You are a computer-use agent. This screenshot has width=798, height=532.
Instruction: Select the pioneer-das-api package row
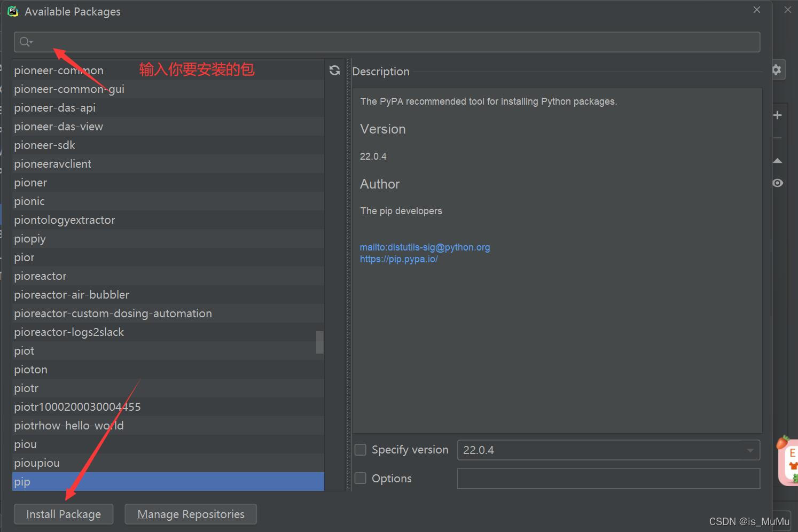[x=168, y=108]
